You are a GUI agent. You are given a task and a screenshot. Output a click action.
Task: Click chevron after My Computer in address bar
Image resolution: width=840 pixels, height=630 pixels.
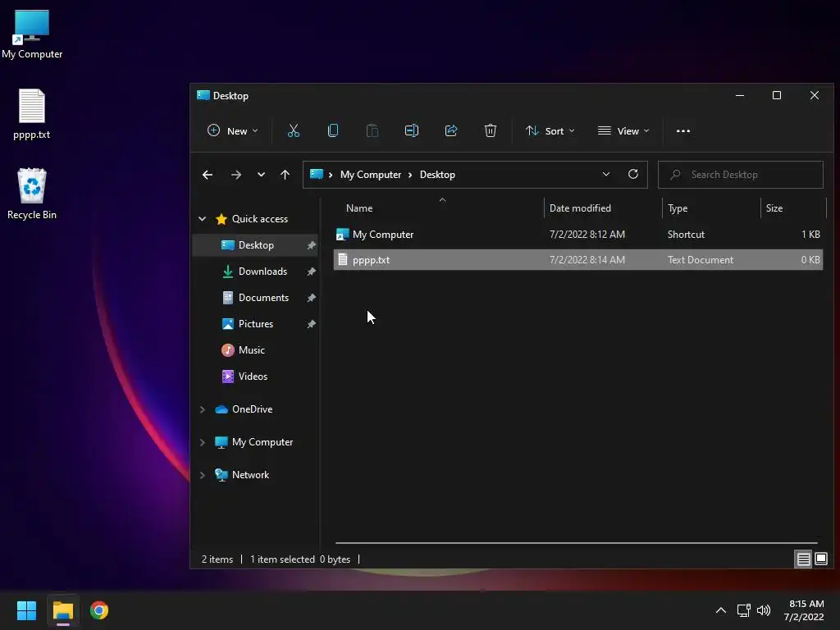pyautogui.click(x=410, y=175)
